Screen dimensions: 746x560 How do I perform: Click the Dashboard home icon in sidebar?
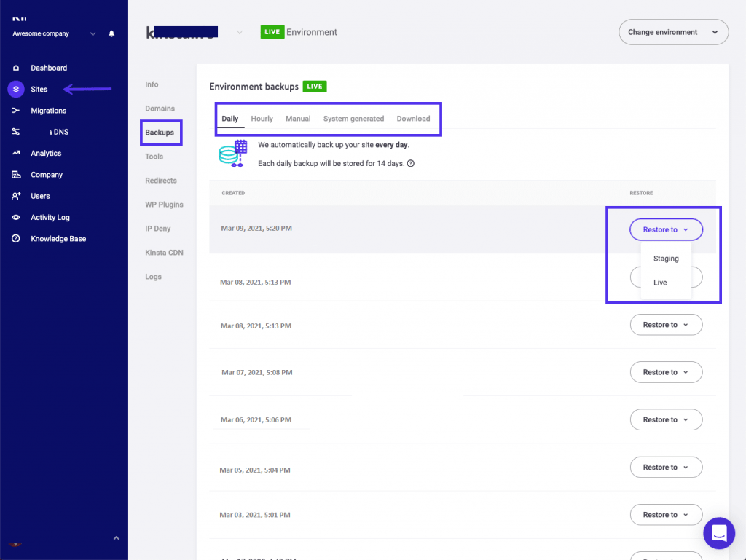(x=16, y=68)
